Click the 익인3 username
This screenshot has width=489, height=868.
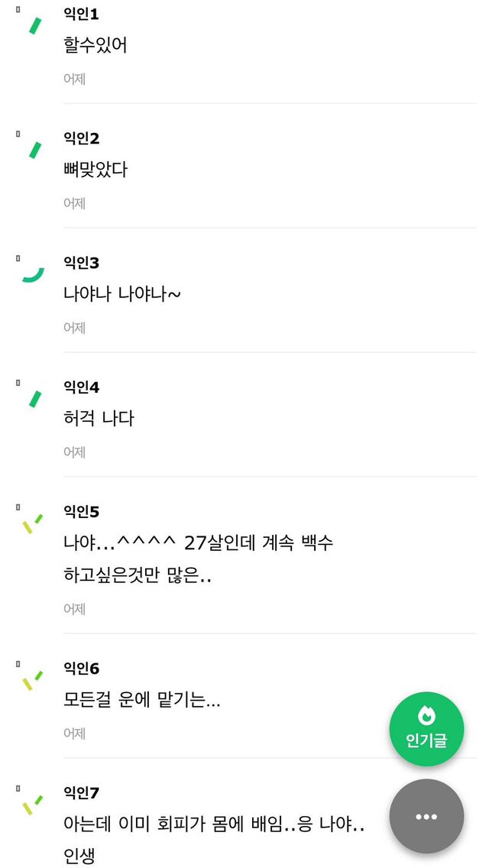82,263
